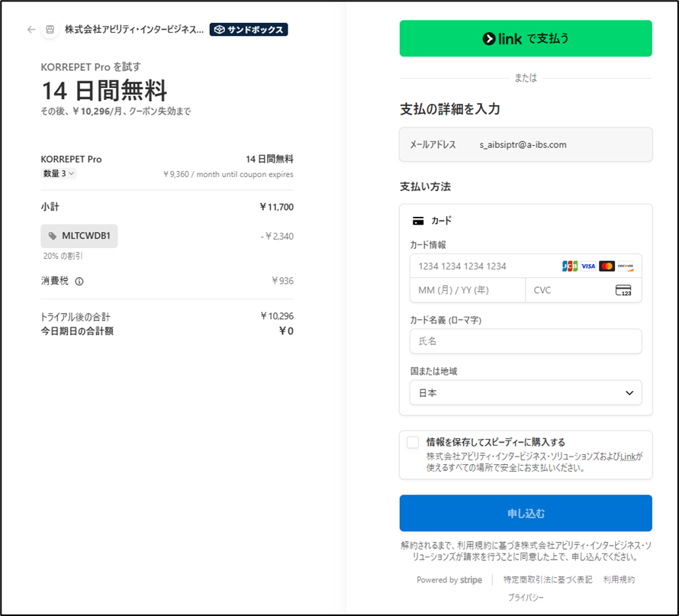Screen dimensions: 679x616
Task: Click the Discover card logo
Action: tap(626, 266)
